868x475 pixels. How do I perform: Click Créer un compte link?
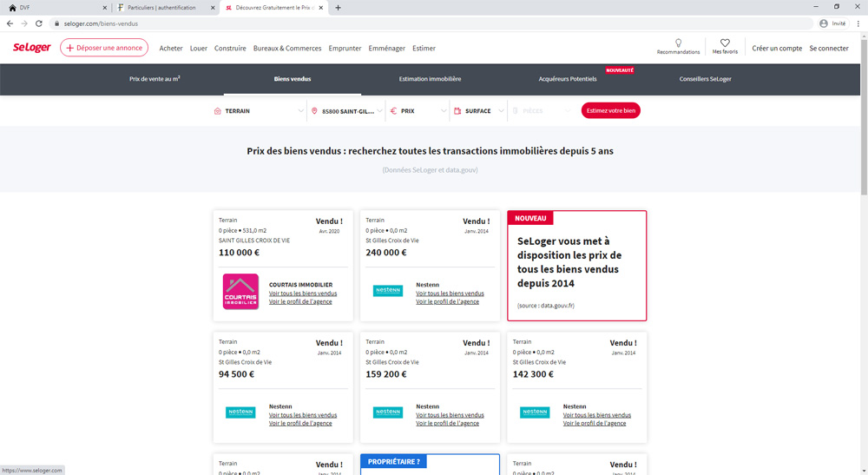(x=777, y=48)
